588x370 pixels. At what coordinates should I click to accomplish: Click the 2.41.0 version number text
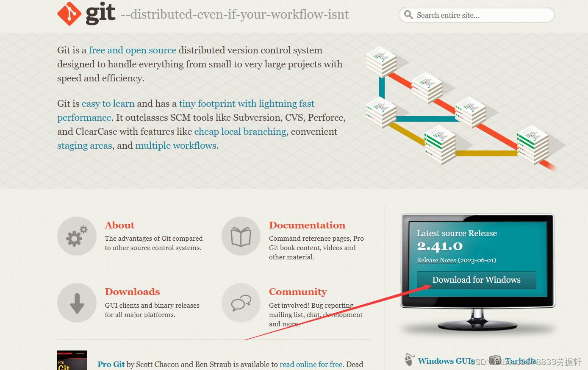coord(440,246)
